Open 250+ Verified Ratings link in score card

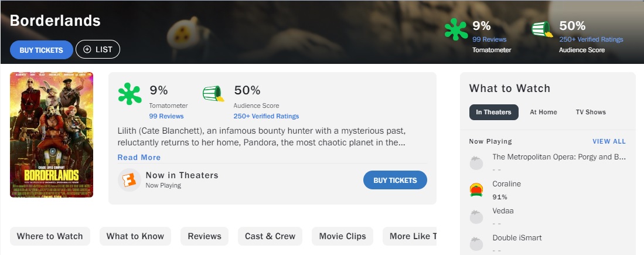point(266,116)
